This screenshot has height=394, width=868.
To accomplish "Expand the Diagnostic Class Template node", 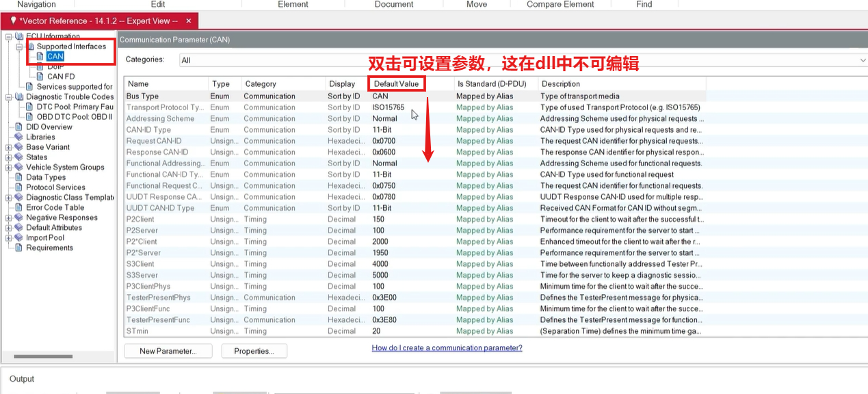I will 8,198.
